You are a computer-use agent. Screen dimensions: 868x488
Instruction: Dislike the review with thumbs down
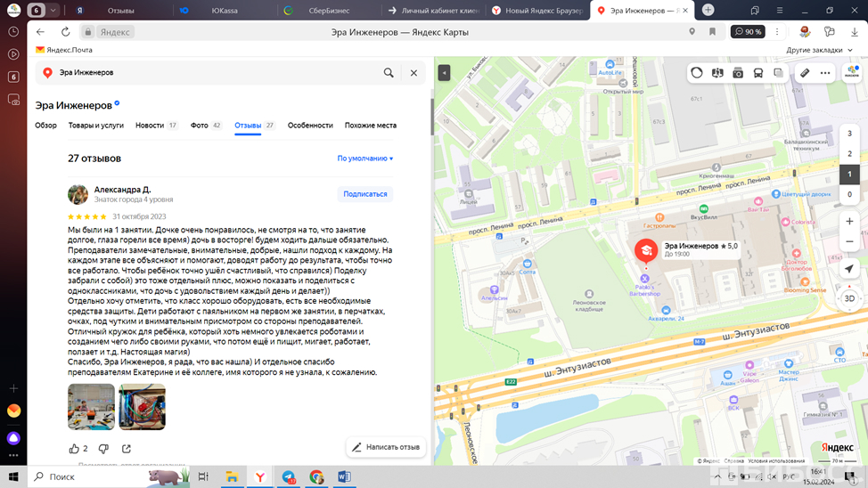tap(103, 449)
